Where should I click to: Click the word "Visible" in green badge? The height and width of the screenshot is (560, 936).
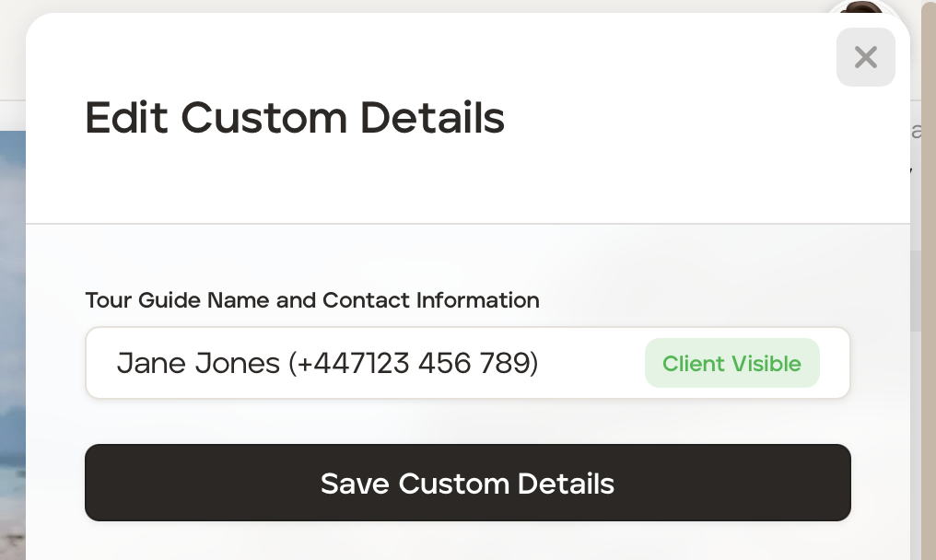(766, 364)
